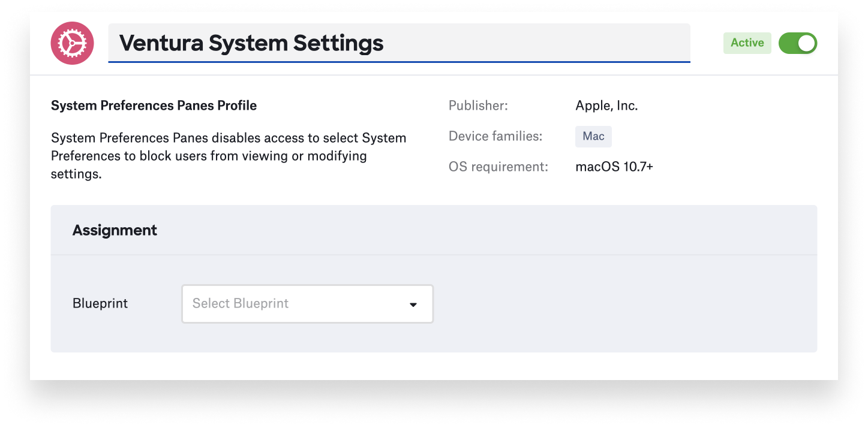The image size is (868, 428).
Task: Click the Active status badge
Action: (x=747, y=43)
